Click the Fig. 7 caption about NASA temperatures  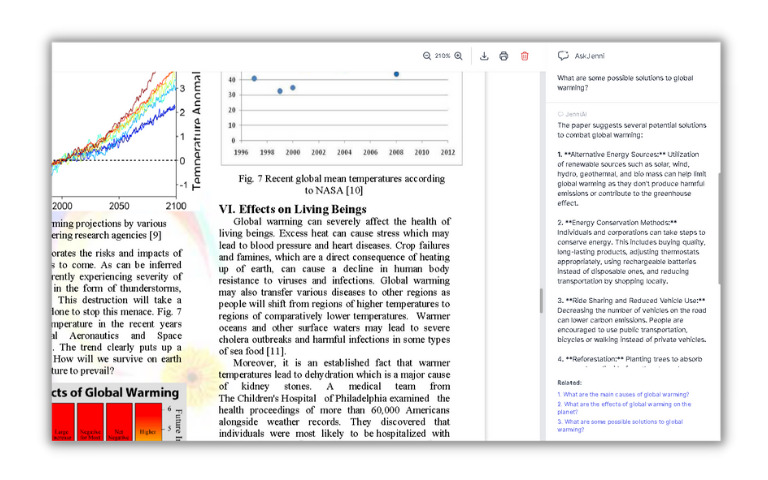(341, 184)
